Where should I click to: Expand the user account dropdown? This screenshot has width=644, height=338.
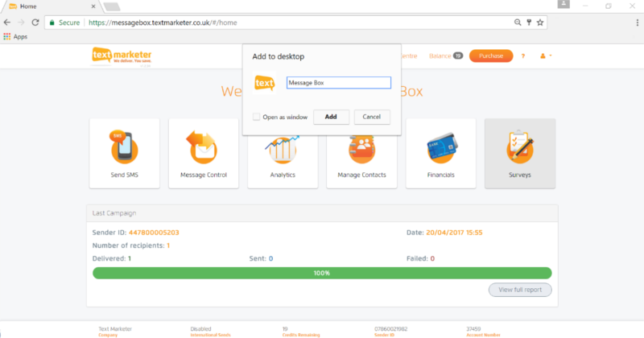click(546, 56)
